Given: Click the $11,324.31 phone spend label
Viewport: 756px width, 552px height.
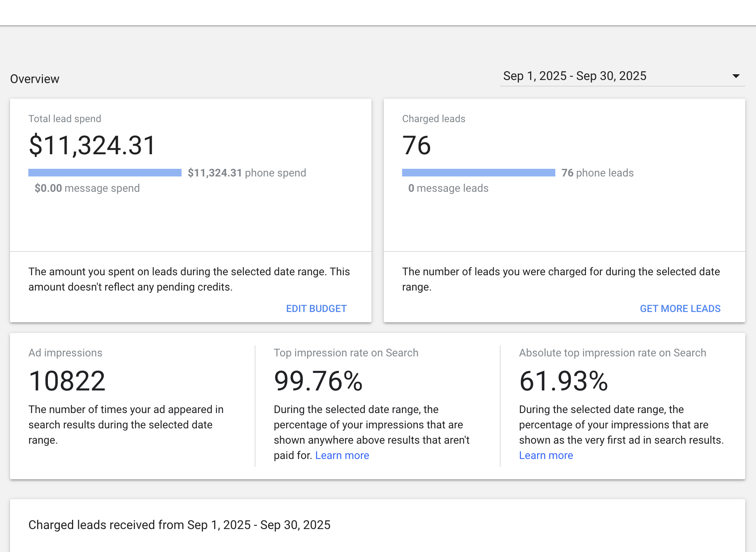Looking at the screenshot, I should [x=247, y=173].
